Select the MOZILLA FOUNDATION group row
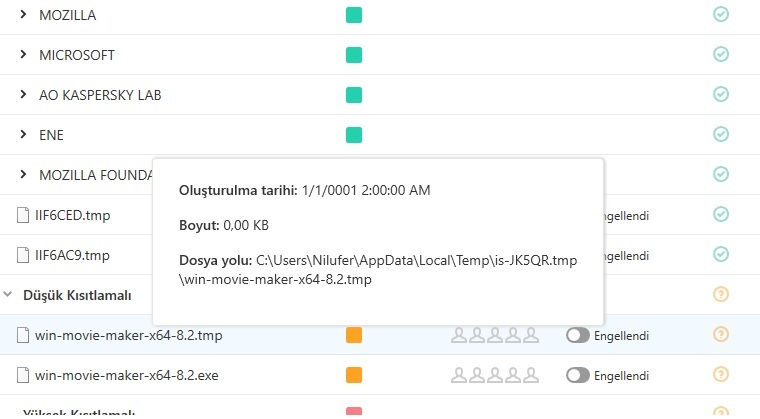 click(94, 175)
